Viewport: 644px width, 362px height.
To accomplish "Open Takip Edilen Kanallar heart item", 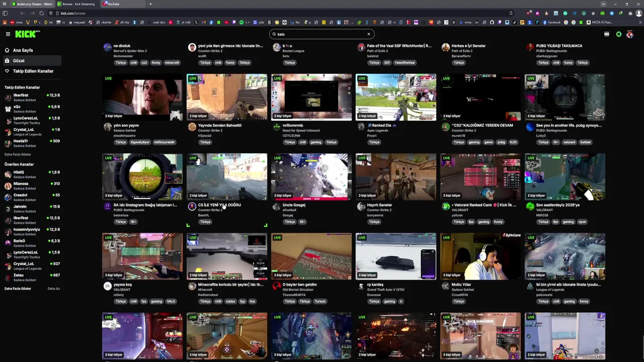I will (33, 71).
